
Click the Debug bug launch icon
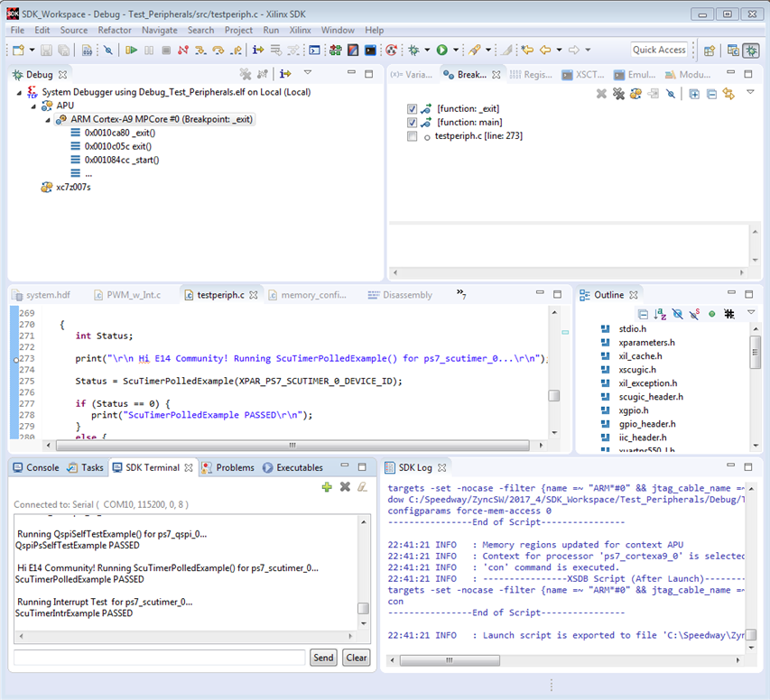[414, 50]
